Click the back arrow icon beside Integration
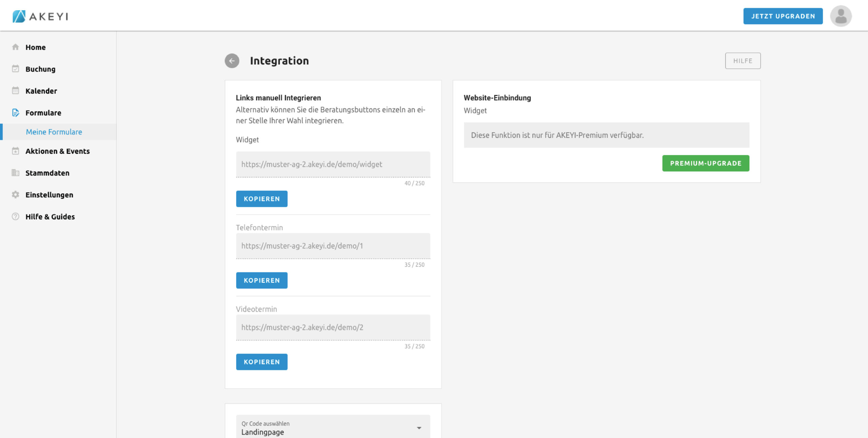Image resolution: width=868 pixels, height=438 pixels. pyautogui.click(x=232, y=61)
